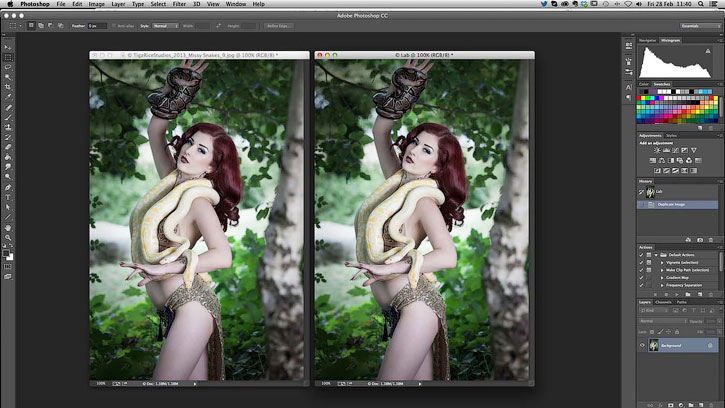Select the Zoom tool in toolbox
725x408 pixels.
8,238
